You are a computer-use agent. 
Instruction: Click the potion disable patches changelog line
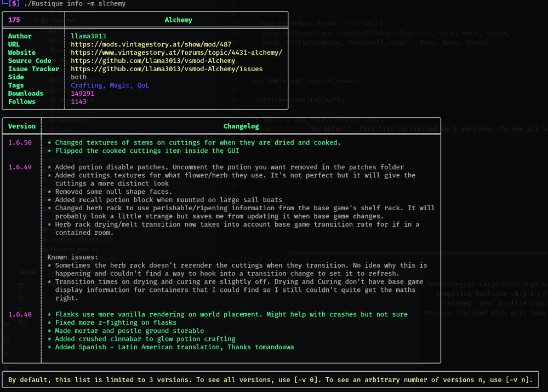tap(226, 167)
